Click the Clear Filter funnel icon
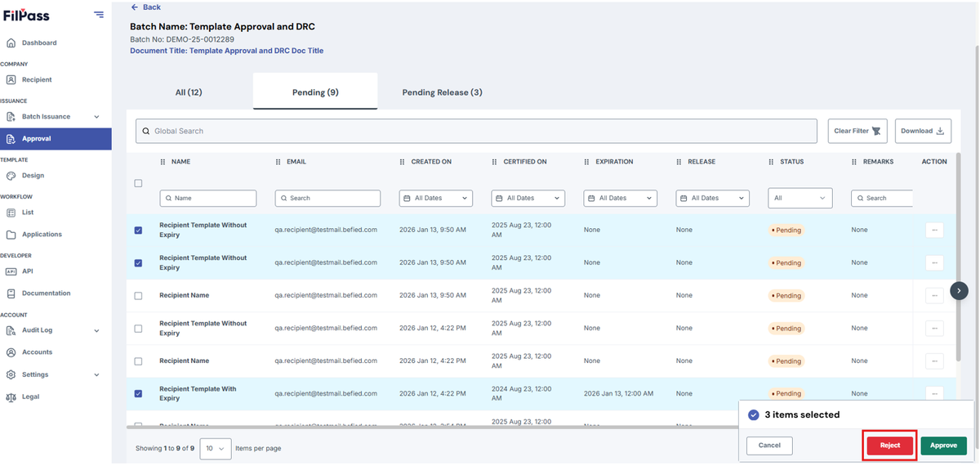The image size is (980, 466). point(876,131)
